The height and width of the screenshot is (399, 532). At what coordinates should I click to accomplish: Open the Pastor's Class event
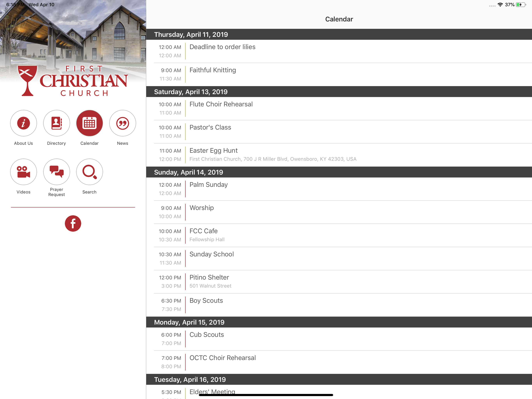point(339,132)
